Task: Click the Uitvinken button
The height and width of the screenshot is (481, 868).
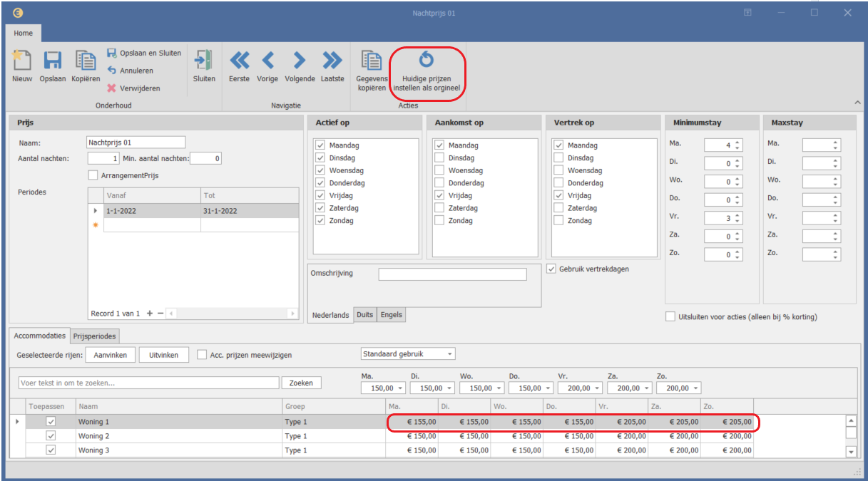Action: 164,355
